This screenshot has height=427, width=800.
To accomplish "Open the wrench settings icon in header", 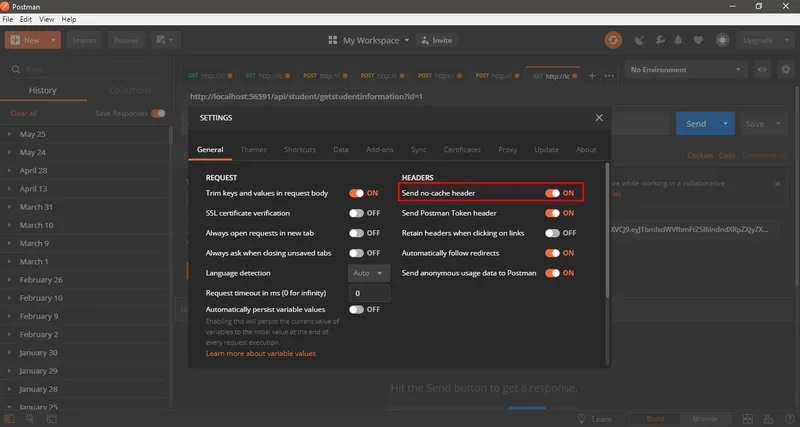I will tap(660, 40).
